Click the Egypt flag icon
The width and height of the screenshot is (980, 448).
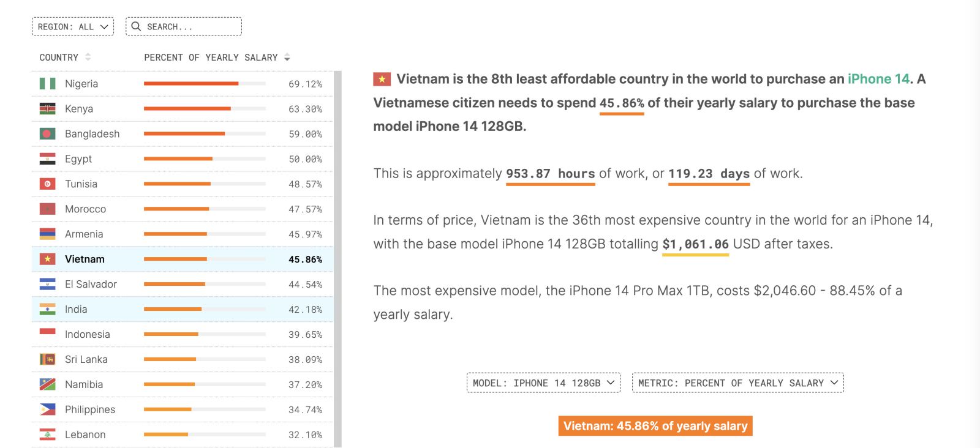coord(49,159)
